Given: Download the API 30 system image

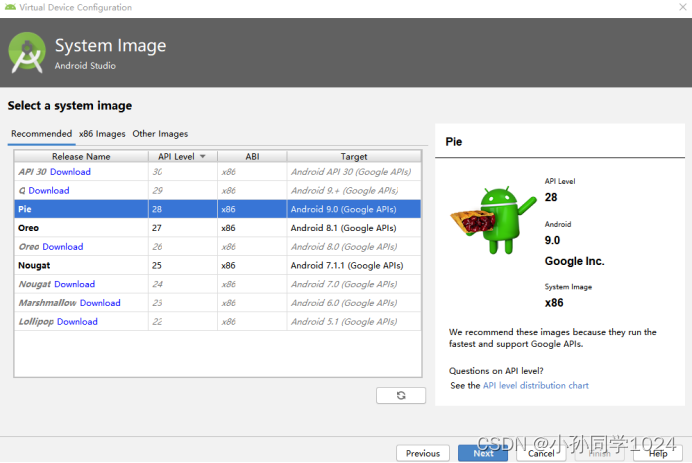Looking at the screenshot, I should (70, 172).
